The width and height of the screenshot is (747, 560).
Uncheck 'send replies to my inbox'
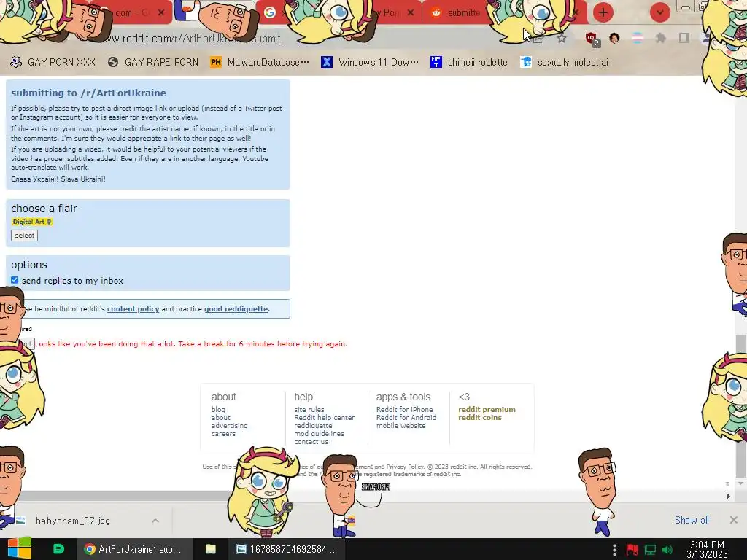tap(15, 280)
